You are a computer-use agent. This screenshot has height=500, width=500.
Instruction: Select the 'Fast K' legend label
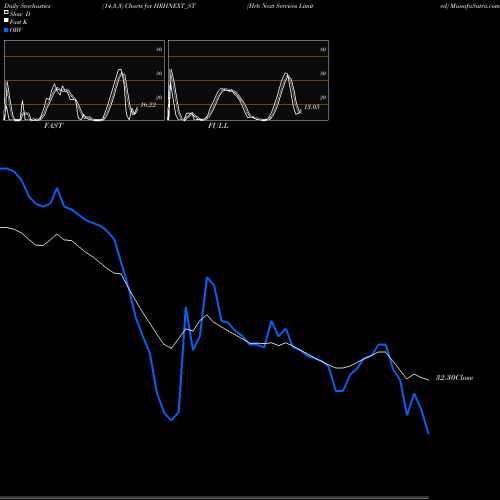[x=18, y=22]
